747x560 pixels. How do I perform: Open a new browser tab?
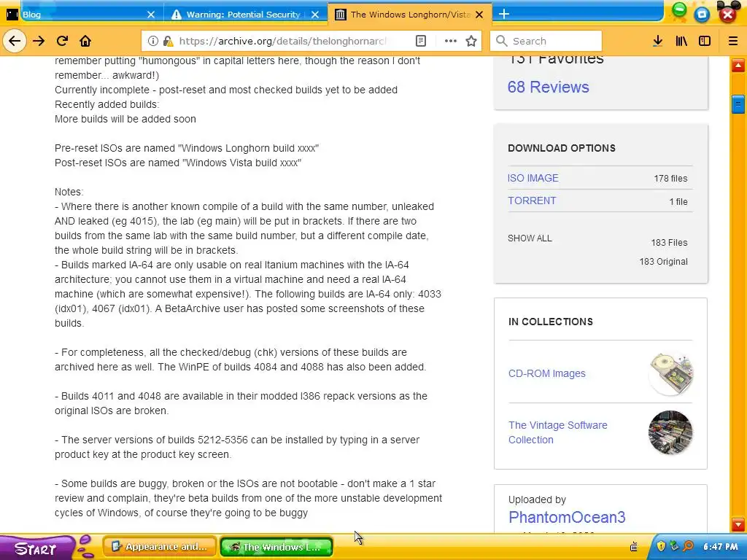(504, 14)
